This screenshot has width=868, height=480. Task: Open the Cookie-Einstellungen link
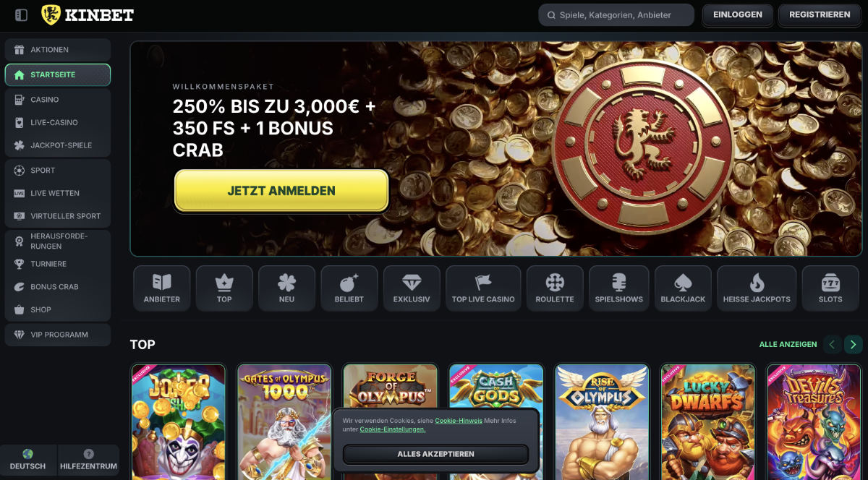click(393, 429)
